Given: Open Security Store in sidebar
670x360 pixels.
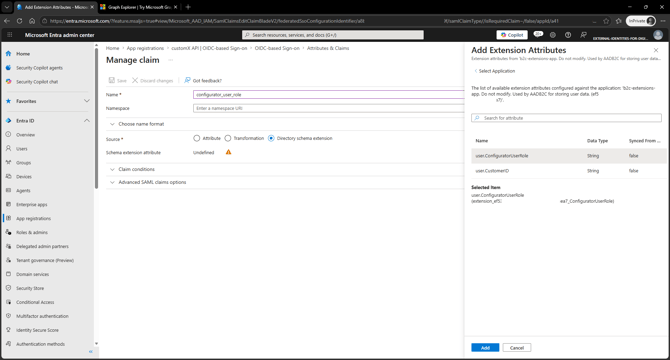Looking at the screenshot, I should 30,288.
